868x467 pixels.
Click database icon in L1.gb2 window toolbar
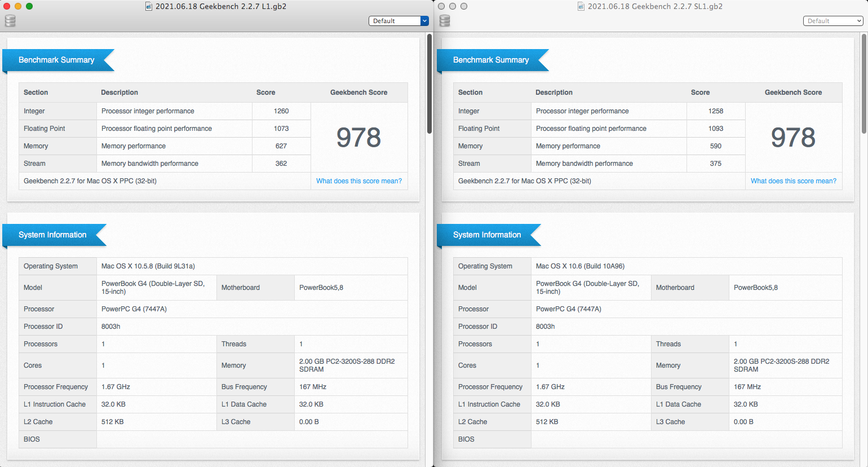(x=10, y=21)
